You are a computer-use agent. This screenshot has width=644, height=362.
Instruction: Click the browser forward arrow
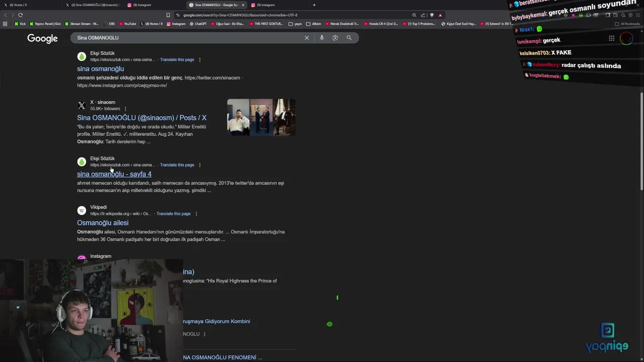(13, 15)
